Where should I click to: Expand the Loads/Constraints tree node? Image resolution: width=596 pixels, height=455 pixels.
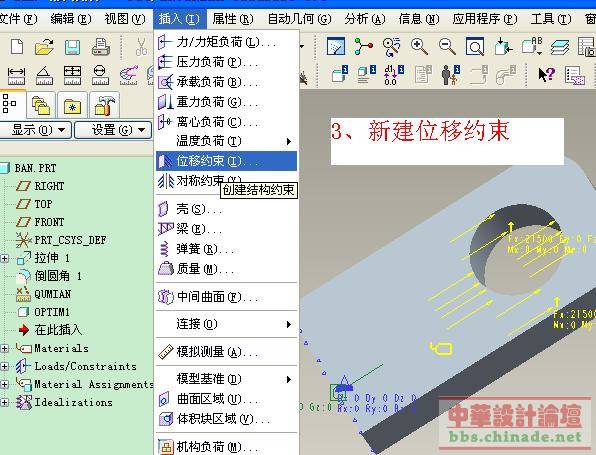5,366
